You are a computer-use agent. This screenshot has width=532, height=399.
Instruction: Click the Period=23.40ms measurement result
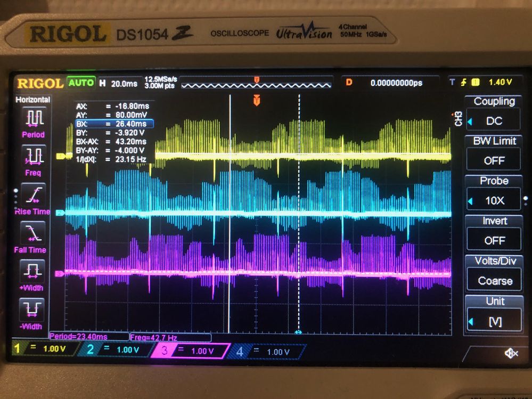(x=89, y=336)
